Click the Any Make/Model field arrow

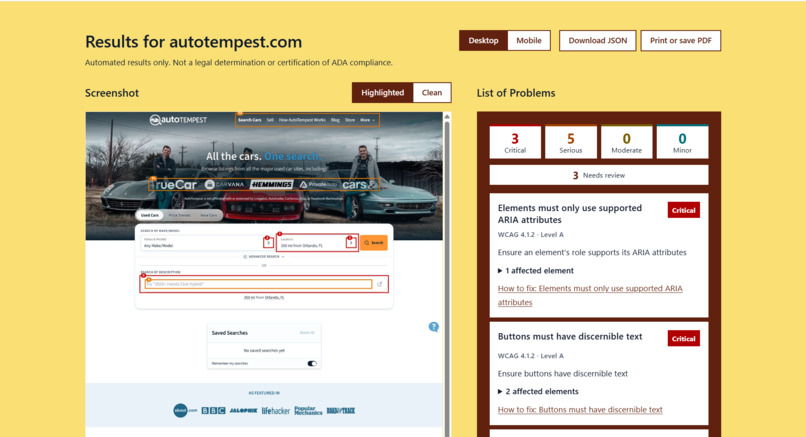pyautogui.click(x=268, y=242)
